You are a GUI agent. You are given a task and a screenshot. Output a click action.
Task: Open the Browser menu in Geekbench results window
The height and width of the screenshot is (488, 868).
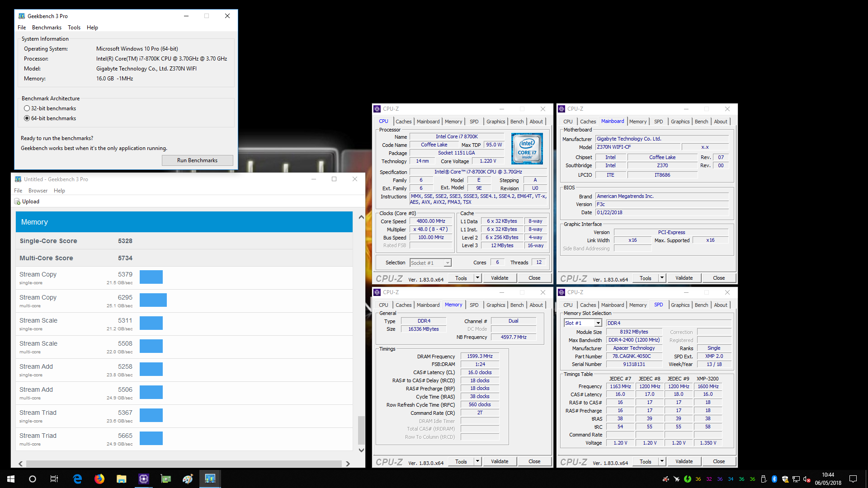pyautogui.click(x=38, y=191)
